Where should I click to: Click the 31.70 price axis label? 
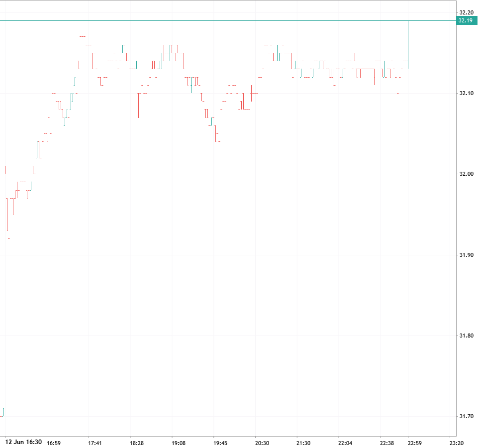467,416
